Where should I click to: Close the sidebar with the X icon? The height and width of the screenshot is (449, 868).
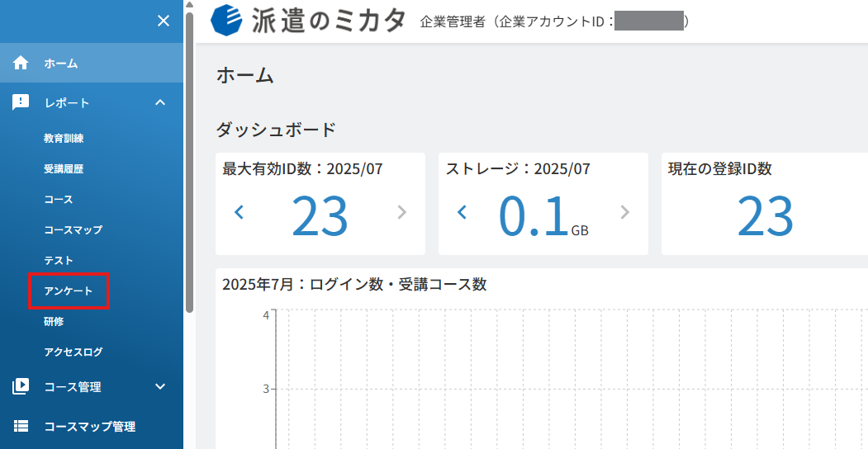pos(164,21)
